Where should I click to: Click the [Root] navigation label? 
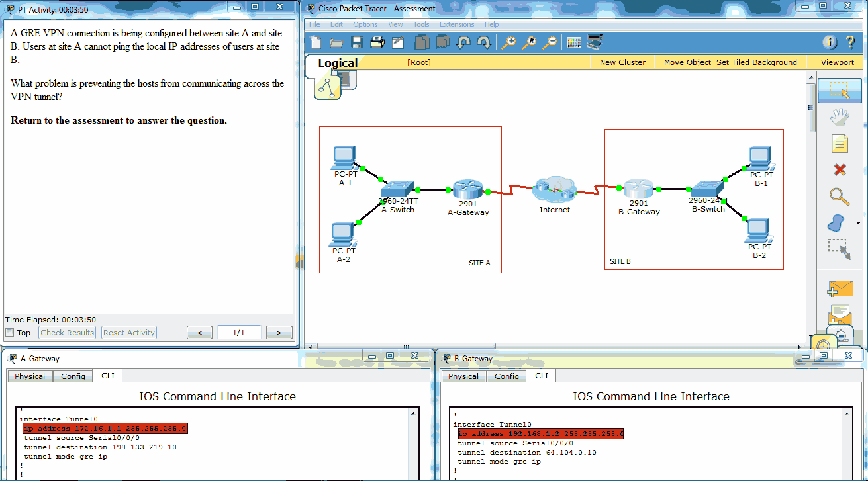click(x=419, y=62)
